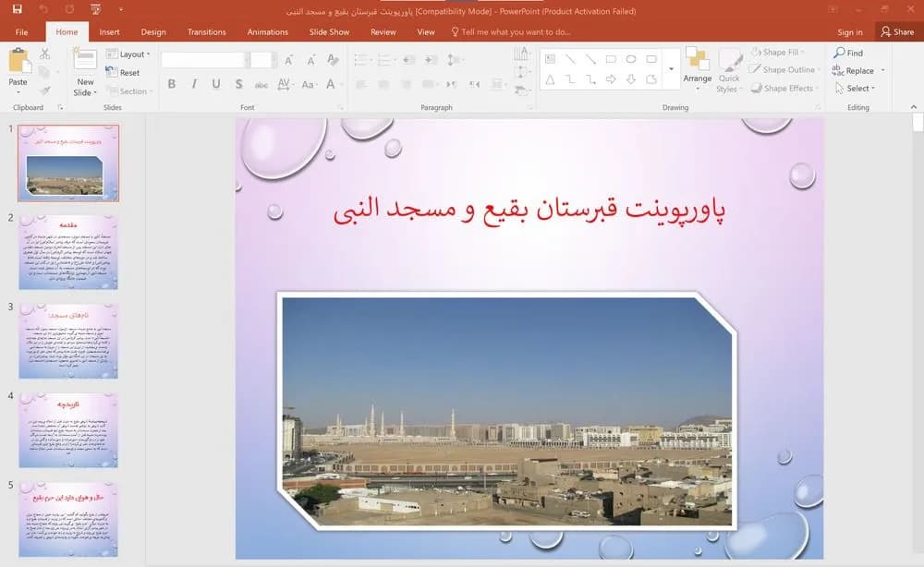Screen dimensions: 924x567
Task: Open Shape Outline options
Action: (x=785, y=69)
